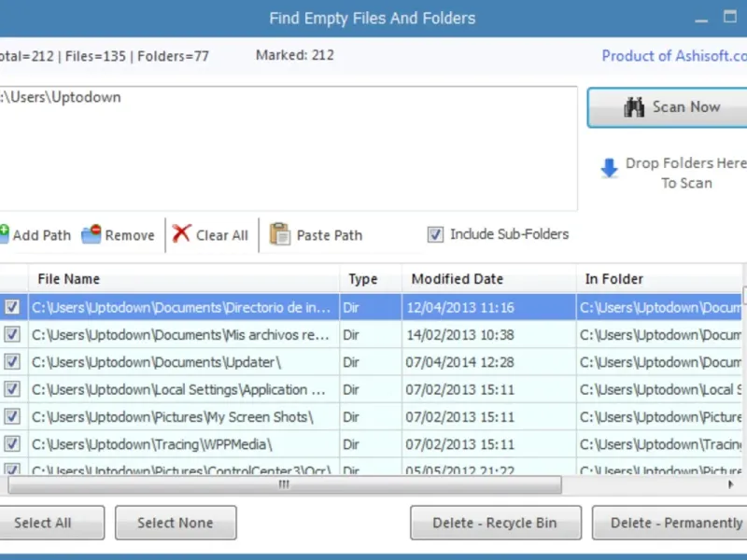This screenshot has height=560, width=747.
Task: Click the Paste Path clipboard icon
Action: coord(279,234)
